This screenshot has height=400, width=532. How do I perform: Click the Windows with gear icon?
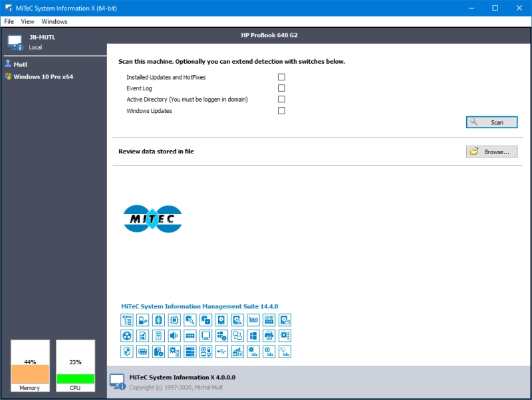coord(221,336)
